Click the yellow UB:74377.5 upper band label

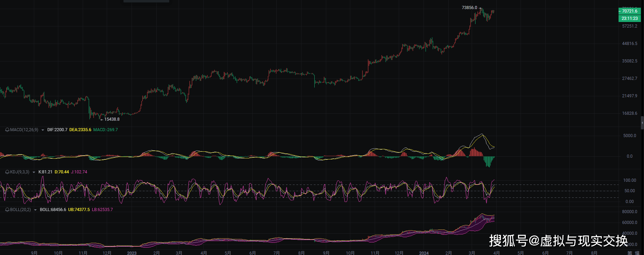pos(79,210)
